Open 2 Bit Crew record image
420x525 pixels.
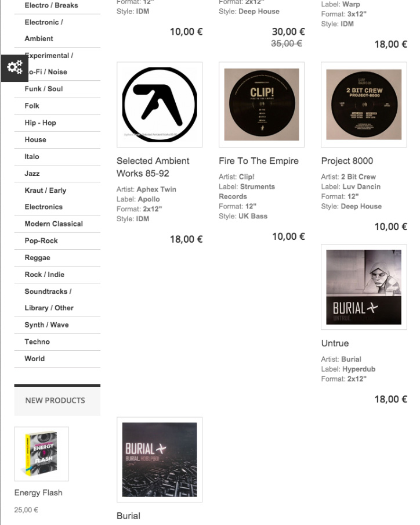click(364, 105)
